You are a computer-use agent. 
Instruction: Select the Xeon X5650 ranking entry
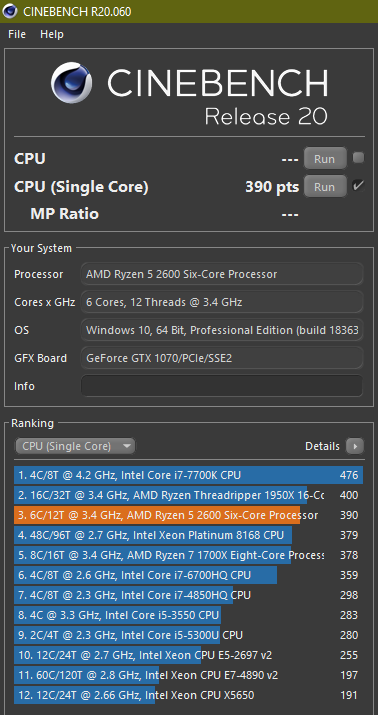pyautogui.click(x=188, y=695)
